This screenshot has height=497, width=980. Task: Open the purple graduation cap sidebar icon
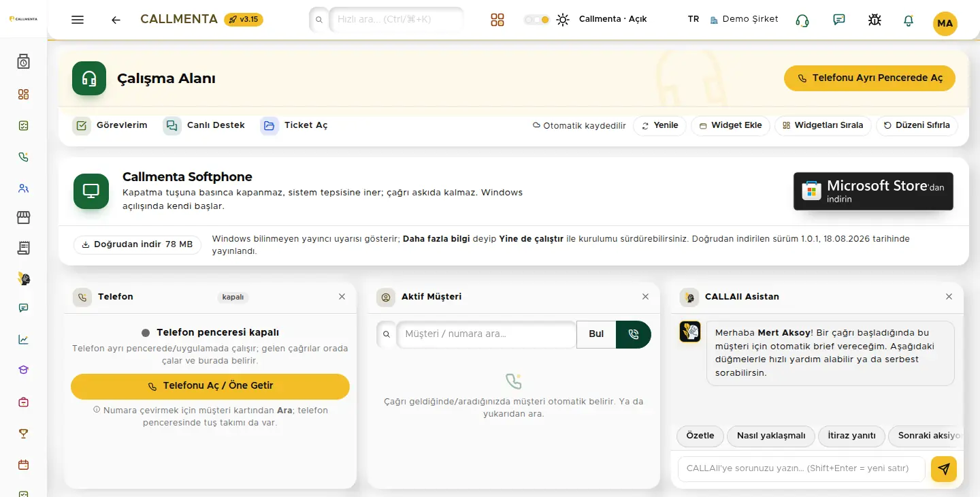24,370
